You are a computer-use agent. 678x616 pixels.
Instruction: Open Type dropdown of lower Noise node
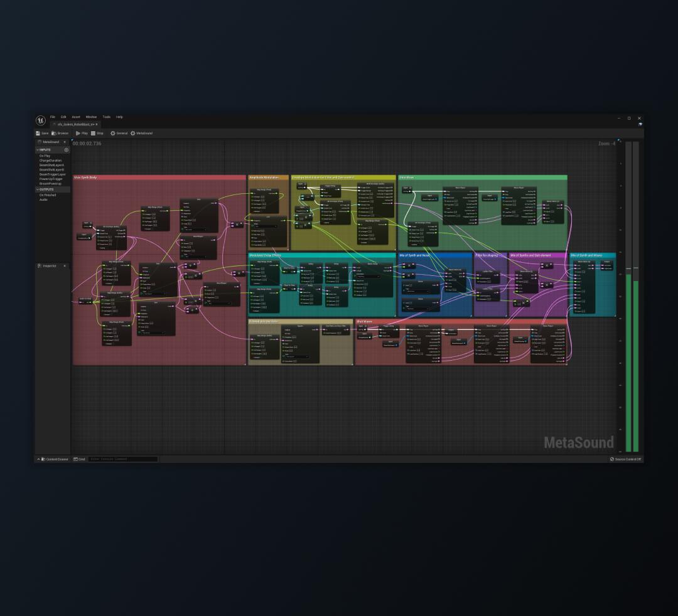(x=417, y=309)
